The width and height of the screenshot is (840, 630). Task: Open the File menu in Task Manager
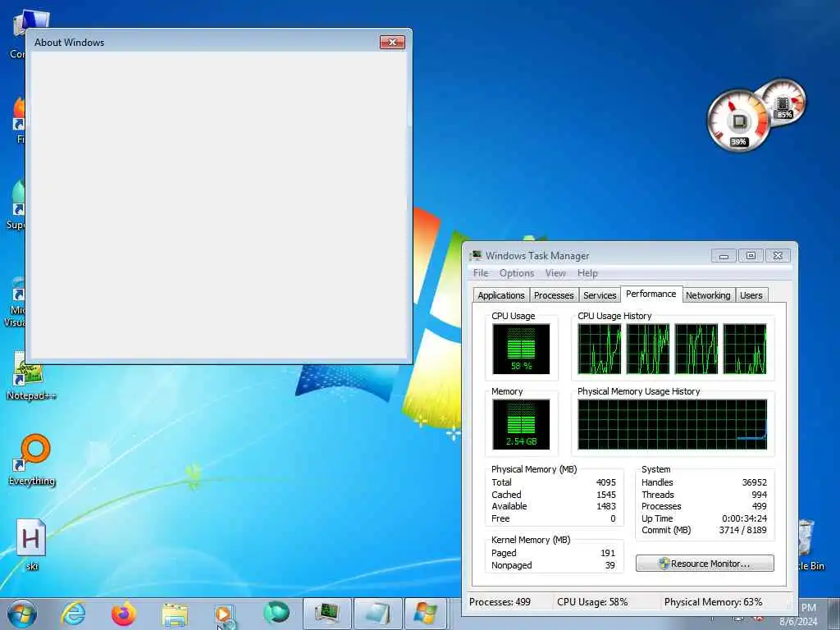click(481, 273)
